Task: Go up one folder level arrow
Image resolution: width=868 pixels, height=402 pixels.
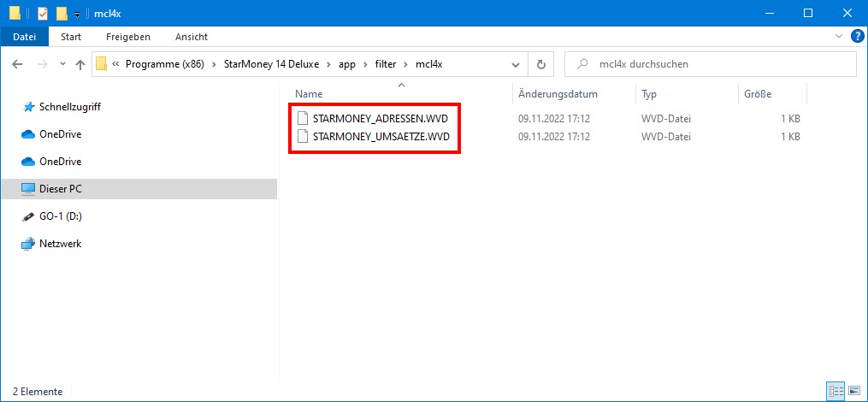Action: [80, 64]
